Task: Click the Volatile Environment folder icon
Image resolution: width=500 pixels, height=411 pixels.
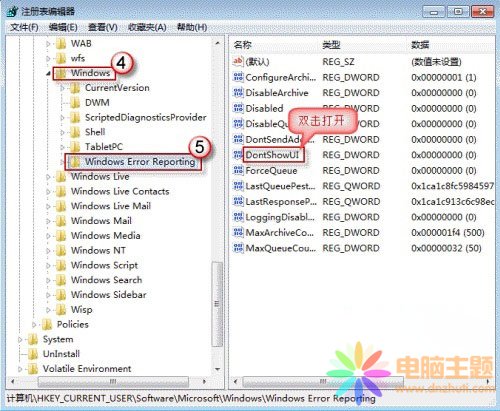Action: coord(33,369)
